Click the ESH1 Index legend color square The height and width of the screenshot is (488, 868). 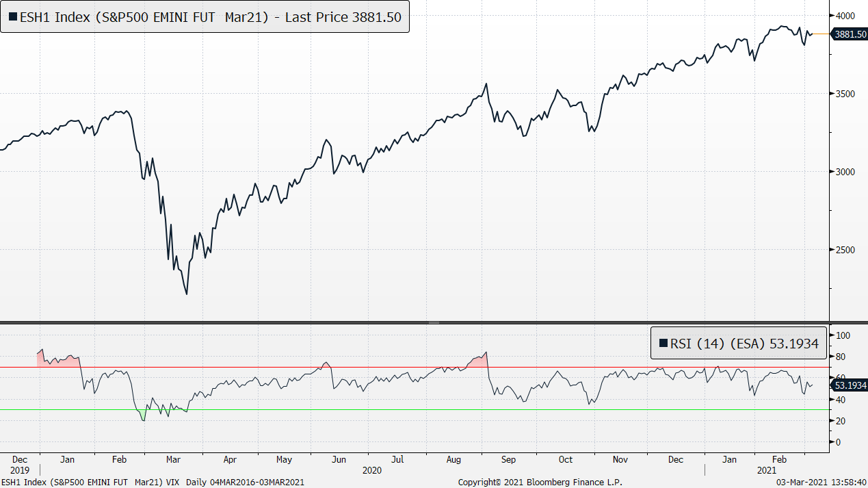13,17
